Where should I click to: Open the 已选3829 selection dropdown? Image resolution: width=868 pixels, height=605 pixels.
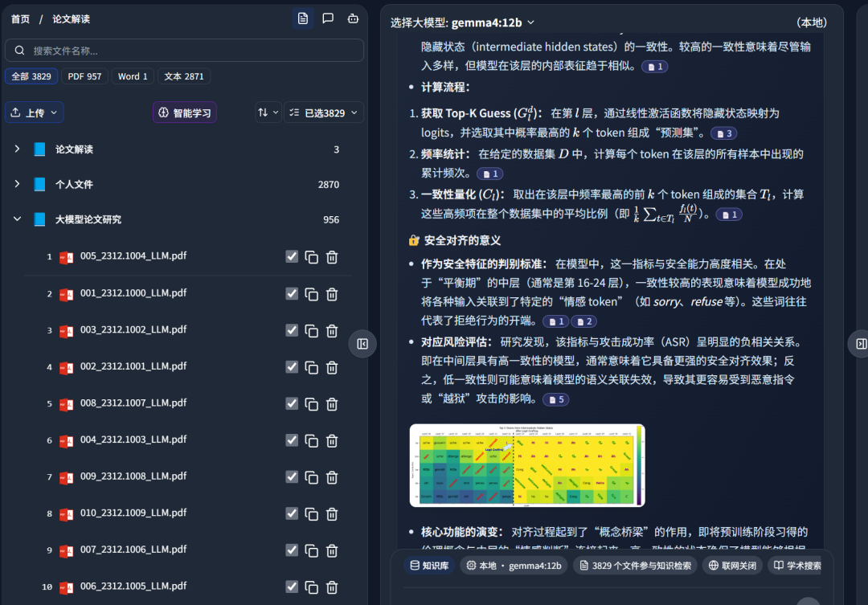324,112
